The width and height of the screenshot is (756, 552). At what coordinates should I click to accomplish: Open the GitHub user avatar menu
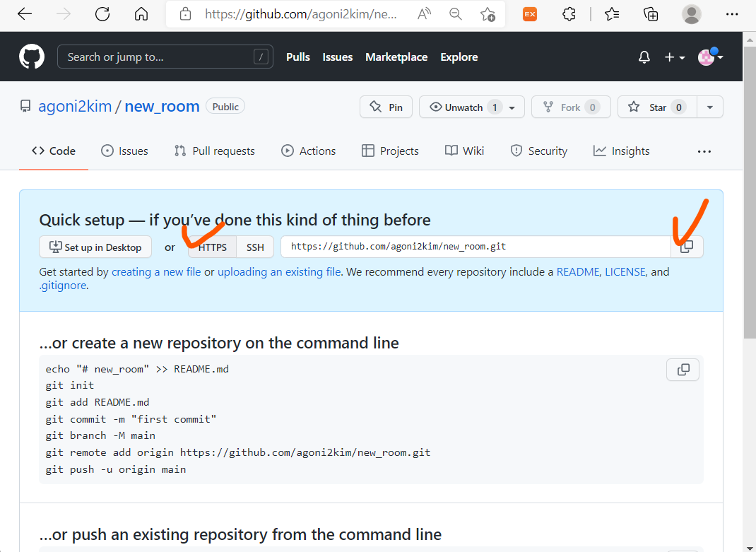tap(710, 57)
